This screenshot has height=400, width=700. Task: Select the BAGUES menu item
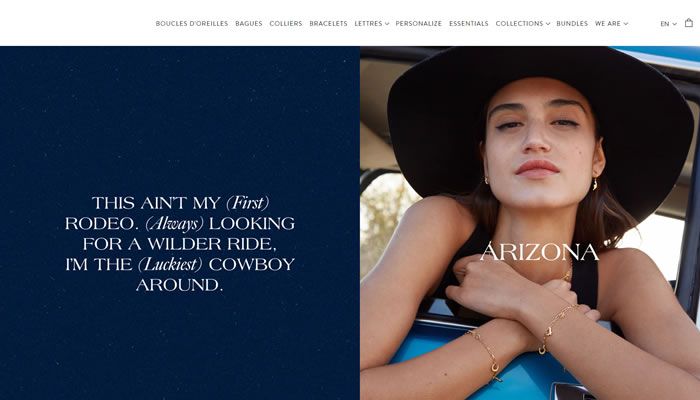[x=249, y=24]
